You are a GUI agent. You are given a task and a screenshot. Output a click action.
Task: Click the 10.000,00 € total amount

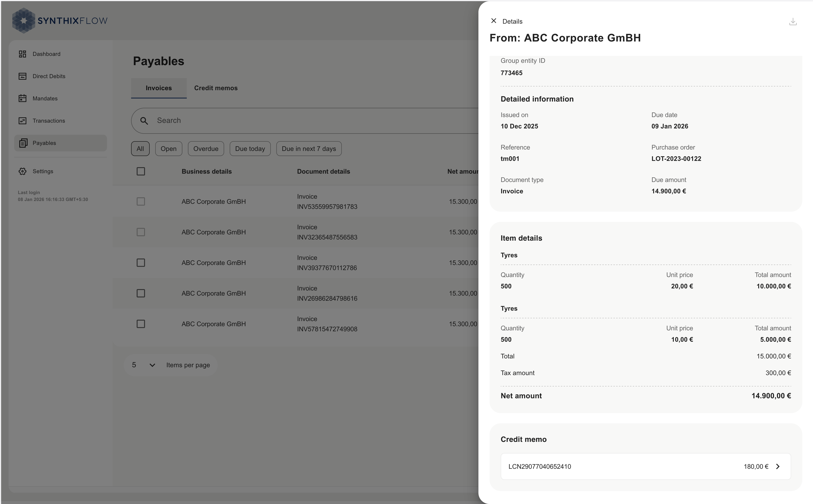(x=774, y=286)
